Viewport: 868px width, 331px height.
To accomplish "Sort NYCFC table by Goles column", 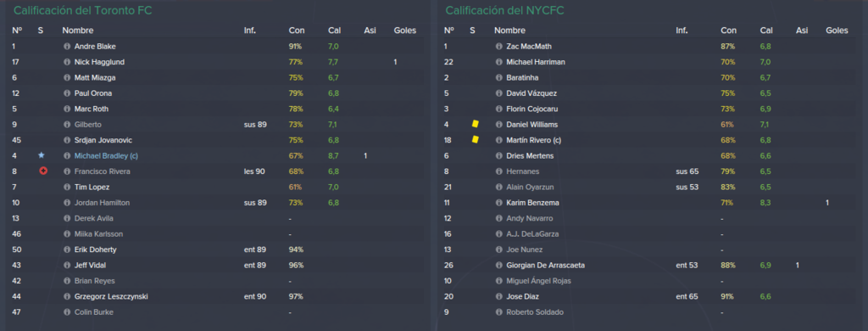I will pos(837,31).
